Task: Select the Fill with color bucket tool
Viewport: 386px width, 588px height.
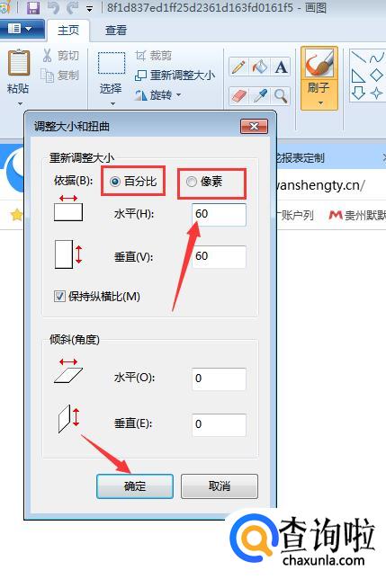Action: pos(260,67)
